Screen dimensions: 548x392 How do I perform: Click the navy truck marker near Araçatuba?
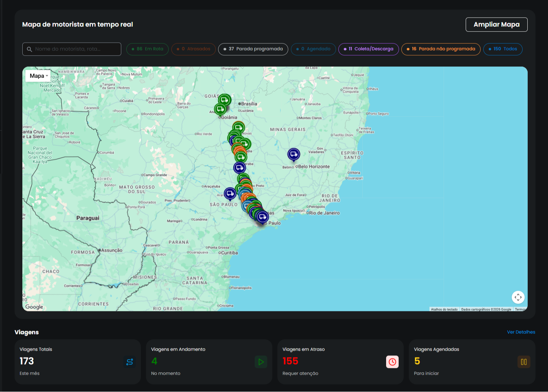pos(230,193)
